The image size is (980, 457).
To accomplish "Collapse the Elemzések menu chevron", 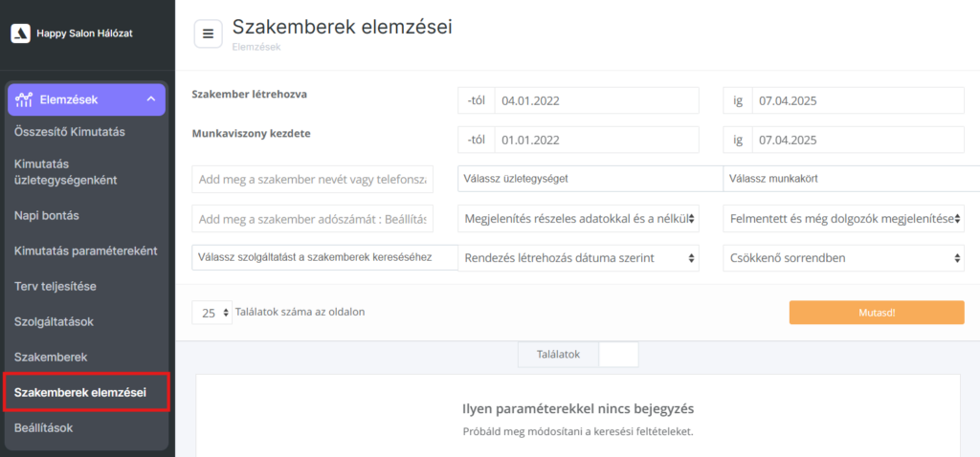I will [x=150, y=99].
